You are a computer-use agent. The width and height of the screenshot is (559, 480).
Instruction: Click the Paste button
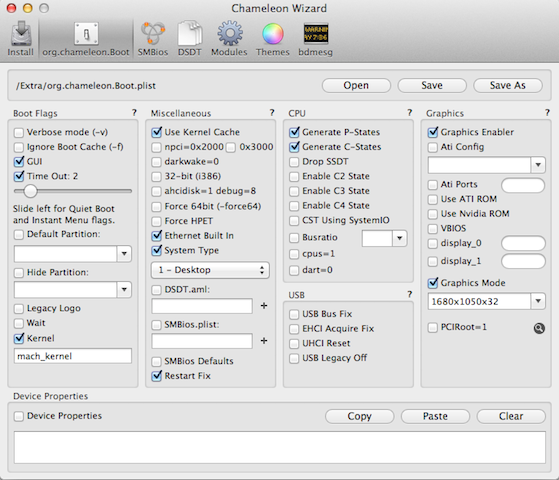(x=435, y=416)
